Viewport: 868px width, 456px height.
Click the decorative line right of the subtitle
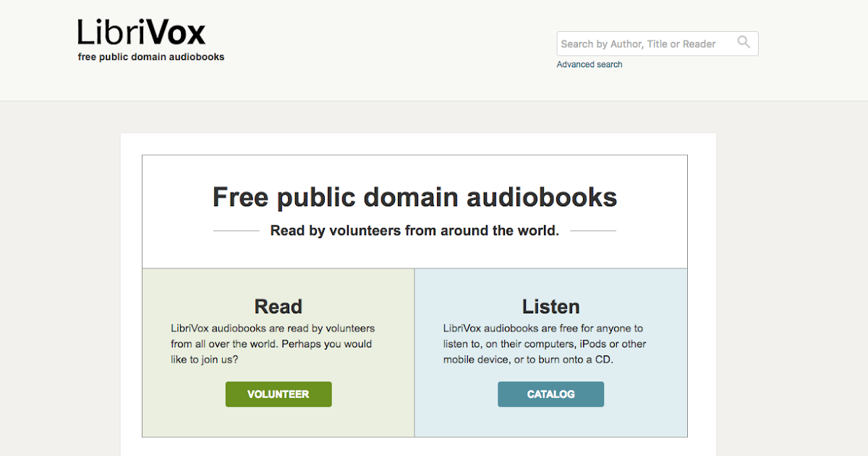(593, 231)
